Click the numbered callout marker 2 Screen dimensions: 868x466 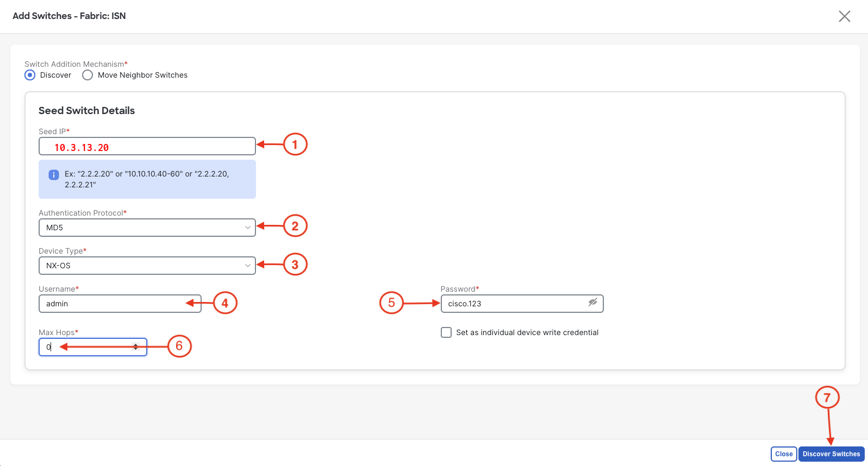coord(295,226)
